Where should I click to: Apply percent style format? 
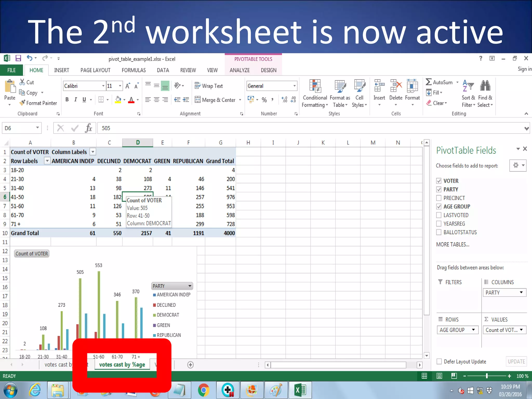pyautogui.click(x=264, y=100)
